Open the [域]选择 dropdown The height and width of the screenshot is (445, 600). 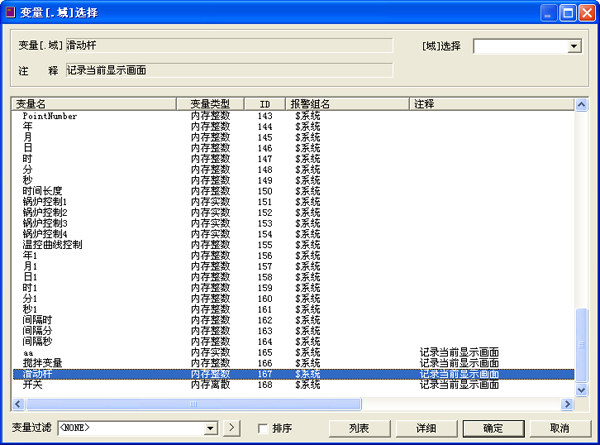point(573,46)
